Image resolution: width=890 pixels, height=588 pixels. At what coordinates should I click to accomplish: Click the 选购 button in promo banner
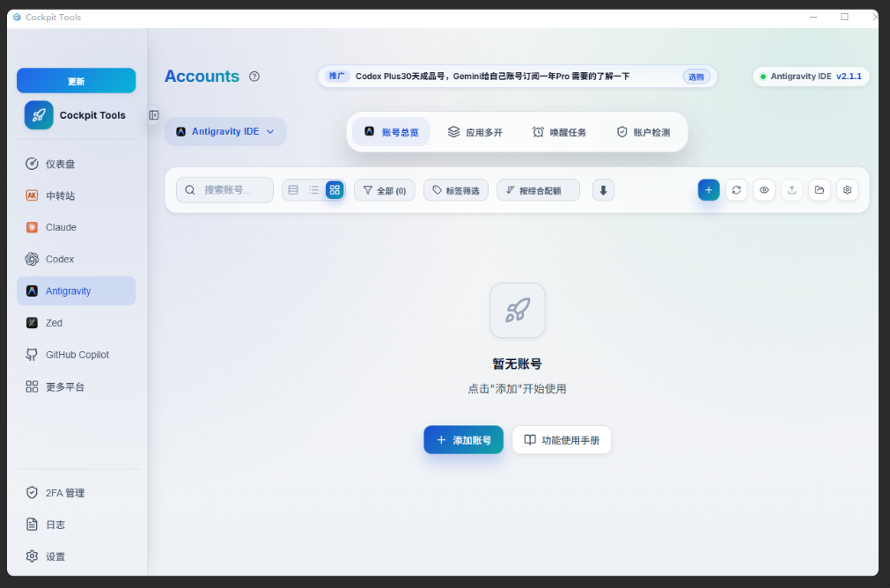pyautogui.click(x=695, y=77)
